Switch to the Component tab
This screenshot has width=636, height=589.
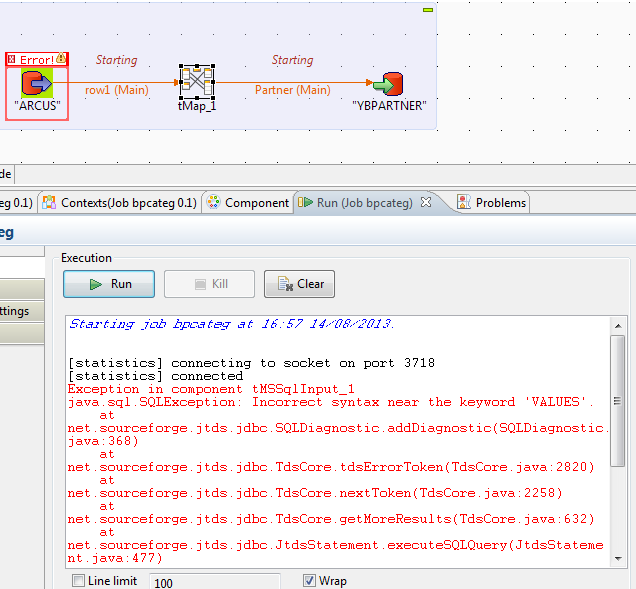pos(248,202)
